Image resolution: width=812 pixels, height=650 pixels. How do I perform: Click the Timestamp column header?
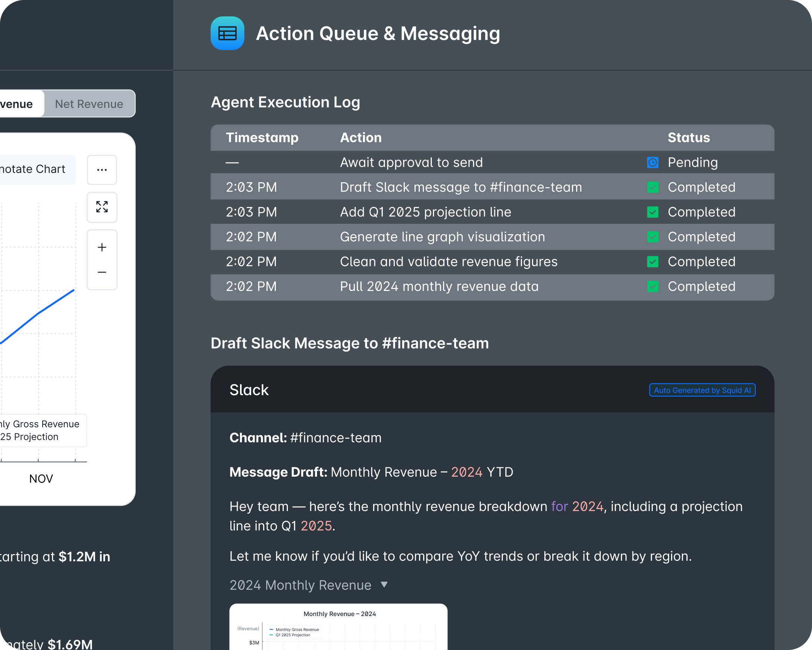[262, 138]
